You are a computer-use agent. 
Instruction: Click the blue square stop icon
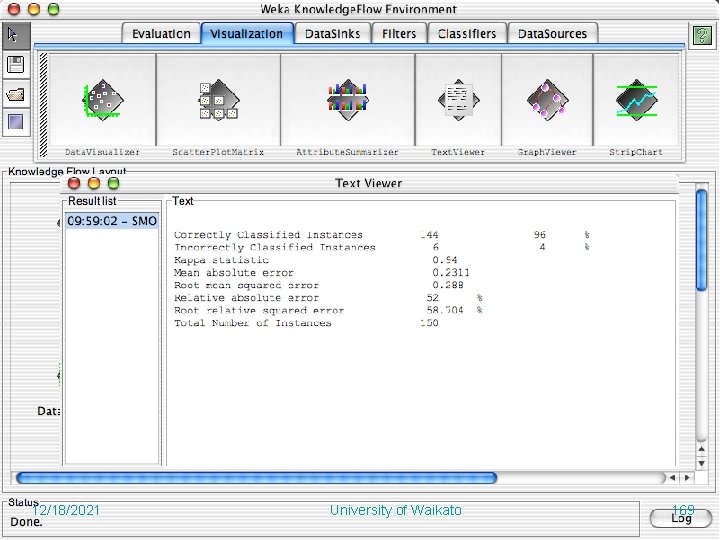16,122
